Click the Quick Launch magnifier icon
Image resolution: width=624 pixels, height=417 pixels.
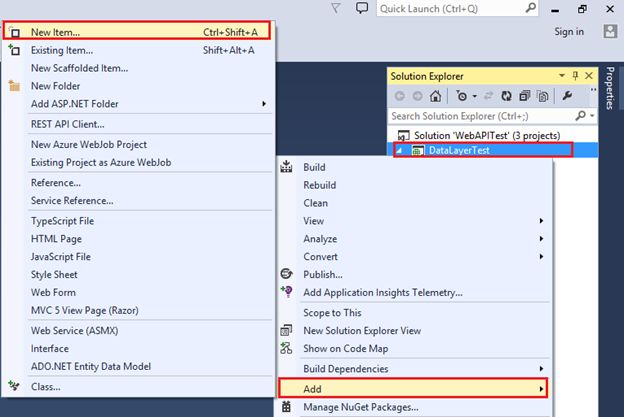[x=530, y=8]
